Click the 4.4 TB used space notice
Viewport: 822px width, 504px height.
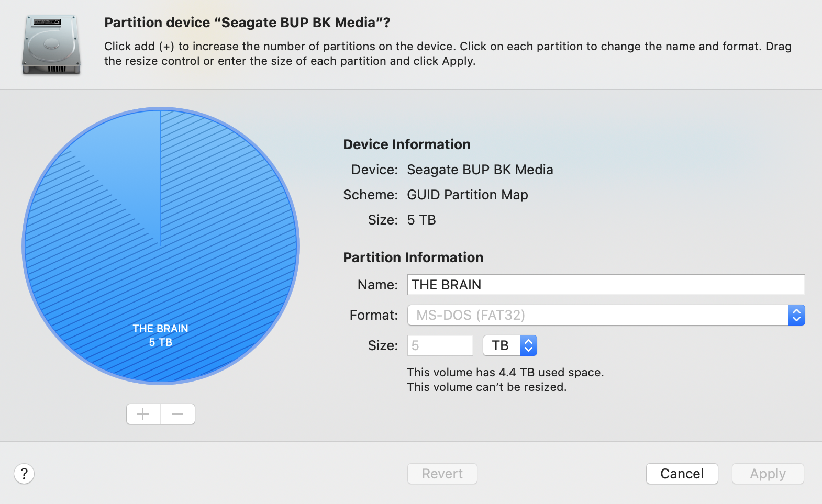(x=505, y=372)
